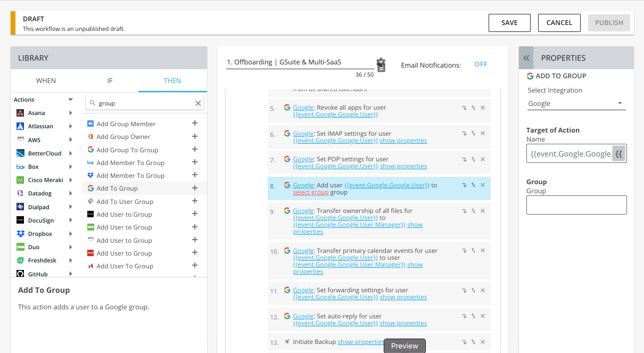Click the SAVE button

[509, 22]
